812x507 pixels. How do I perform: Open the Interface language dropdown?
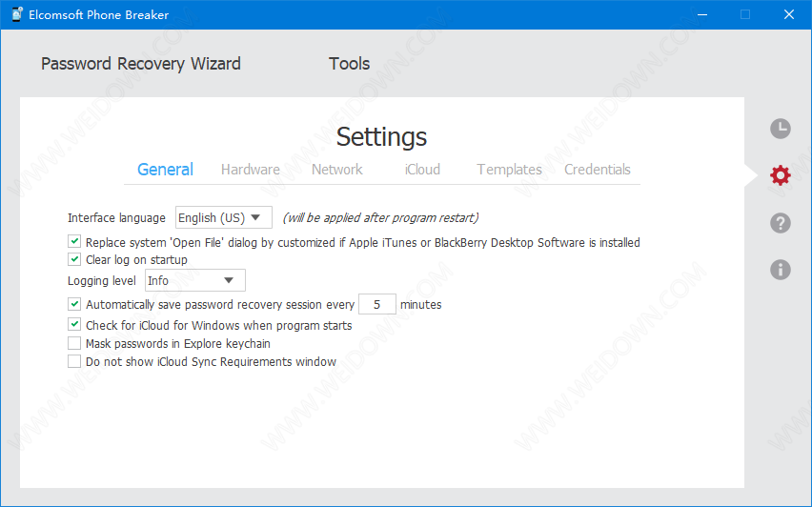pyautogui.click(x=224, y=217)
